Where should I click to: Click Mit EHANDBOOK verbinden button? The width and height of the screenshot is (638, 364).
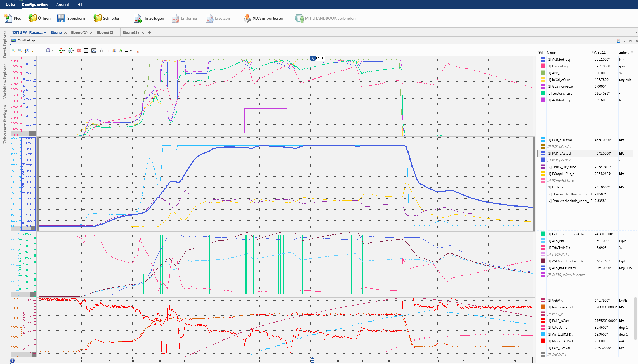click(325, 18)
